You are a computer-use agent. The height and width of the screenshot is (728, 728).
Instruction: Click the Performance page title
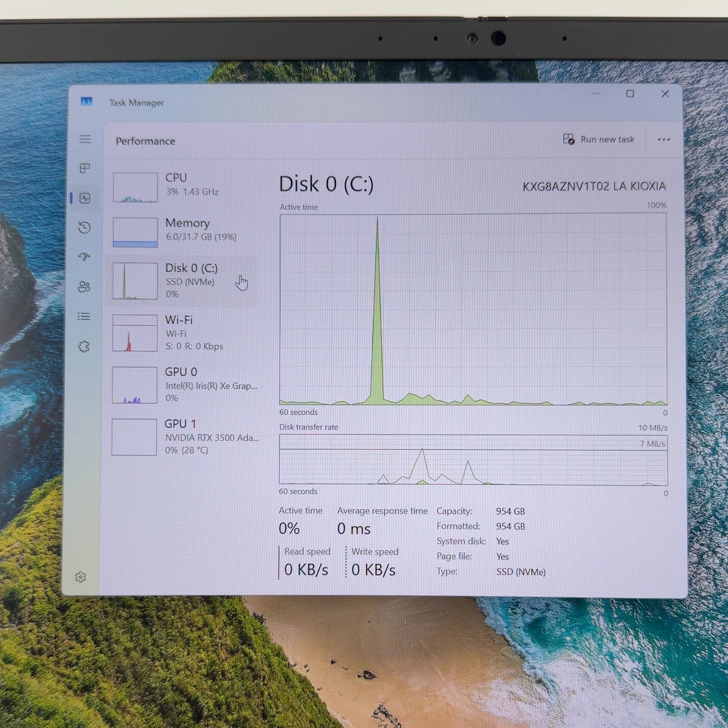pyautogui.click(x=146, y=141)
